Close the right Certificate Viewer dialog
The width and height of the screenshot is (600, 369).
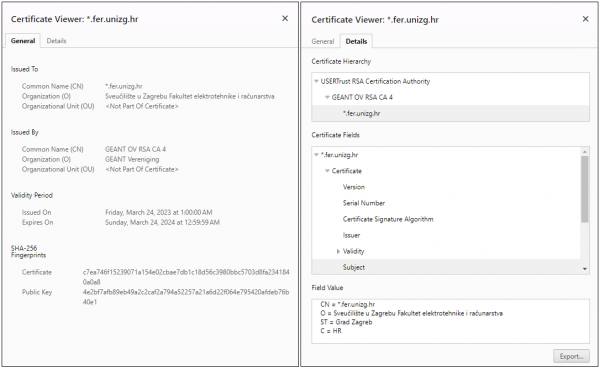[585, 19]
